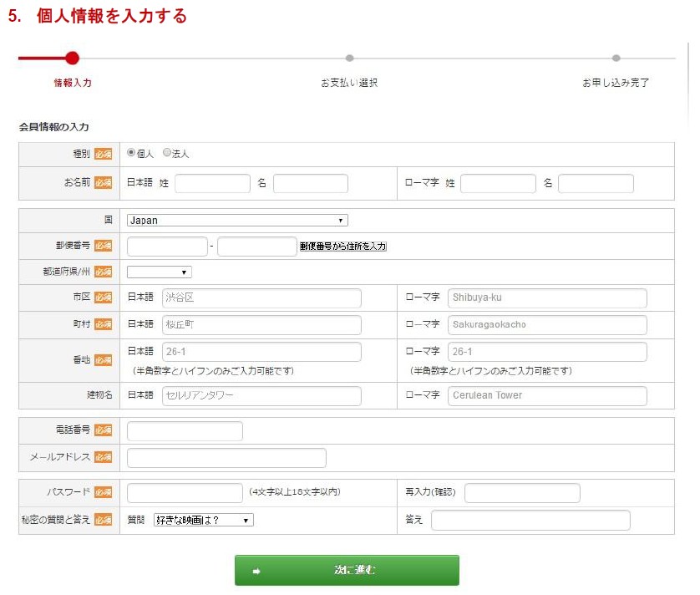Click the (4文字以上16文字以内) password hint
700x595 pixels.
[295, 492]
